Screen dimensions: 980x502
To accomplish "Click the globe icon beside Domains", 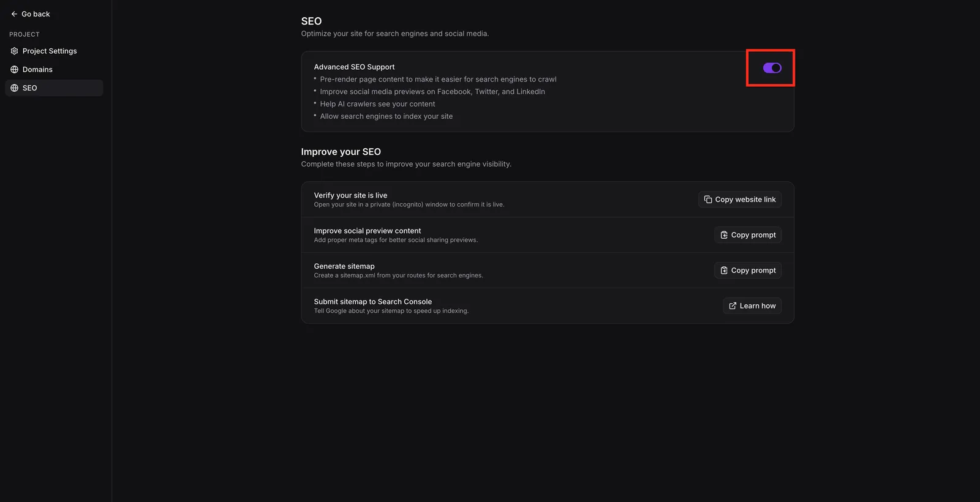I will tap(14, 69).
